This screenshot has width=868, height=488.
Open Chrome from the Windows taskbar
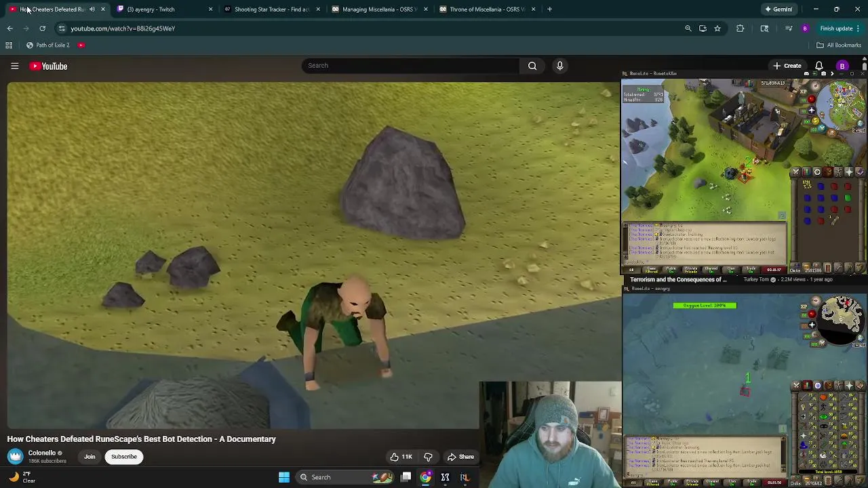tap(425, 477)
